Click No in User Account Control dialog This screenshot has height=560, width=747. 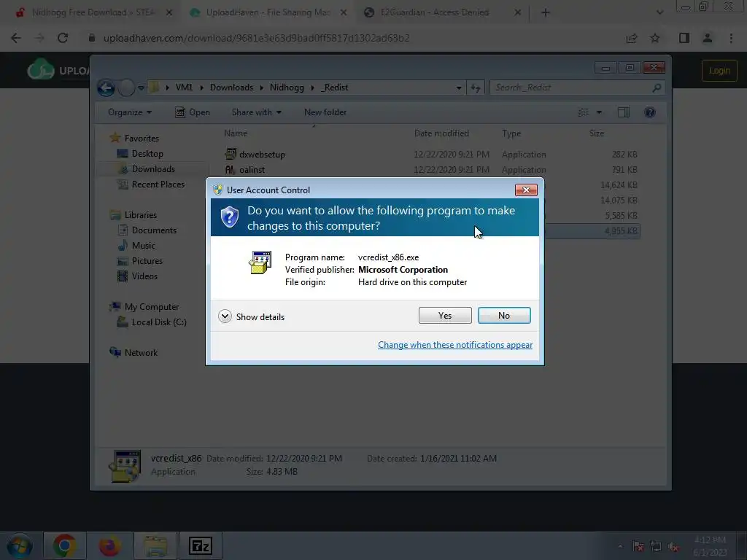(504, 315)
